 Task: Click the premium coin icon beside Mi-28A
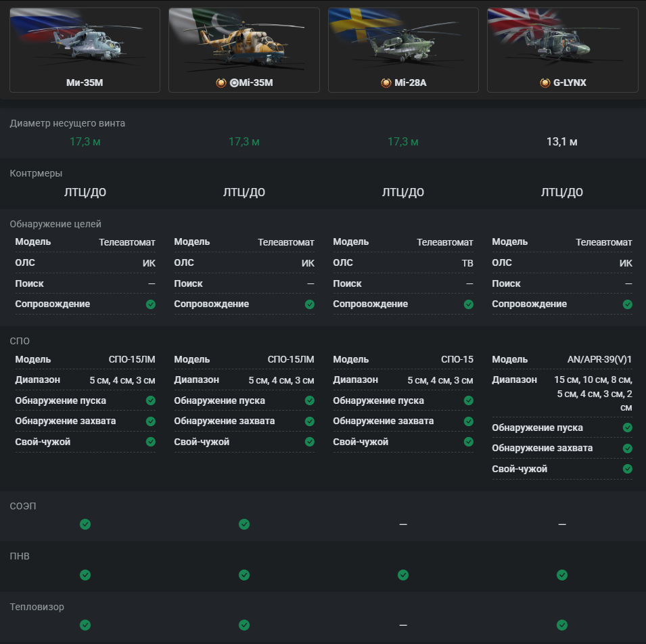click(x=386, y=83)
